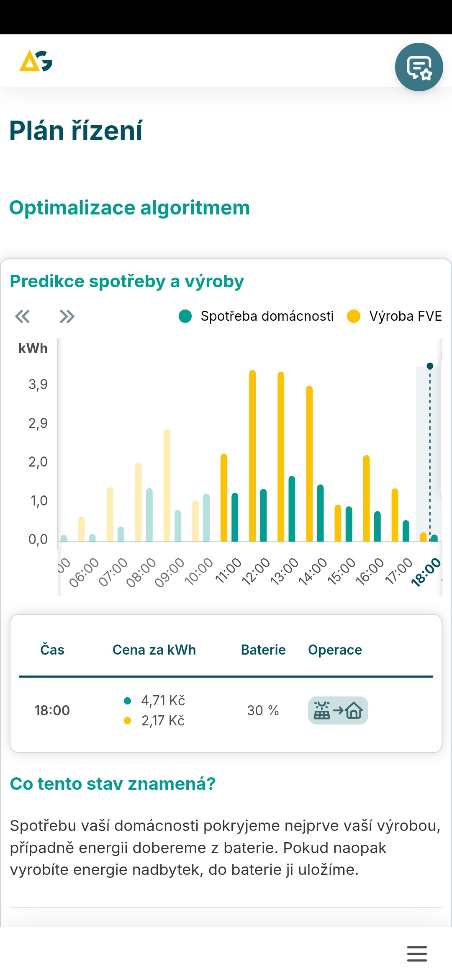This screenshot has width=452, height=980.
Task: Tap the 09:00 faded yellow bar
Action: coord(167,486)
